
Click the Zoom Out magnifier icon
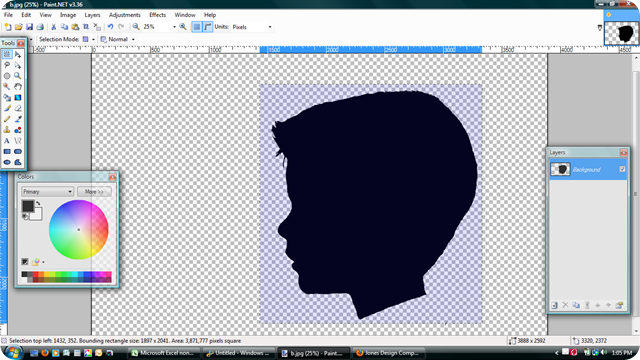[x=136, y=27]
